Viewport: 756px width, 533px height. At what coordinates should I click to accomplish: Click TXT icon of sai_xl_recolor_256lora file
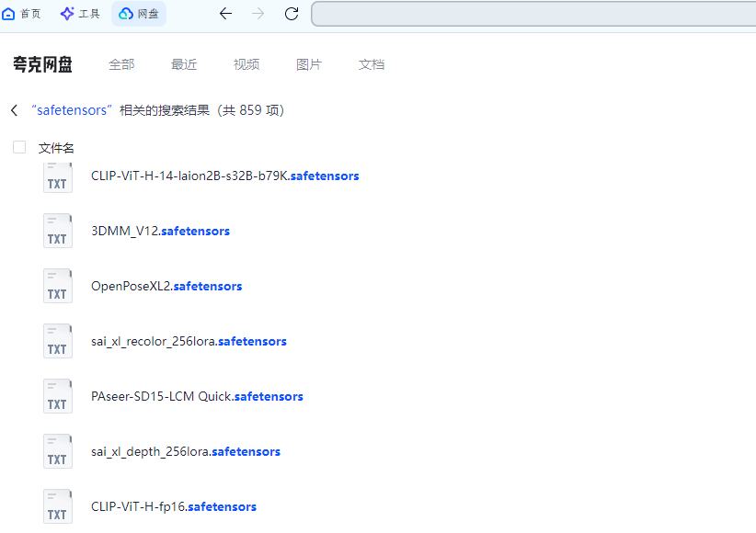point(58,341)
